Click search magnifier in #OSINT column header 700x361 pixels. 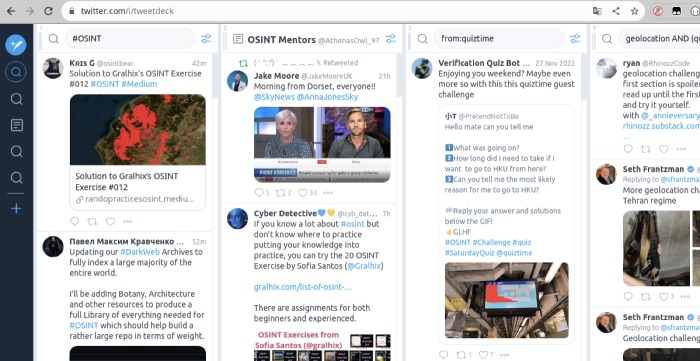click(x=54, y=39)
